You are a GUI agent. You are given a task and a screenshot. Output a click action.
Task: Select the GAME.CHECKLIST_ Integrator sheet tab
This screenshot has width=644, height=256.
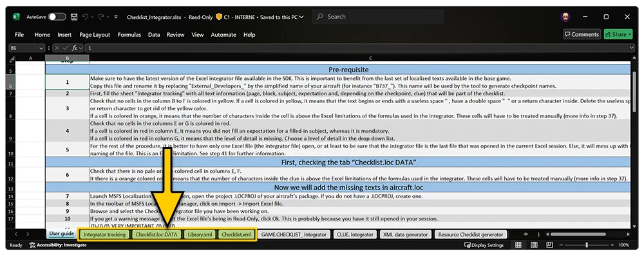(x=294, y=235)
